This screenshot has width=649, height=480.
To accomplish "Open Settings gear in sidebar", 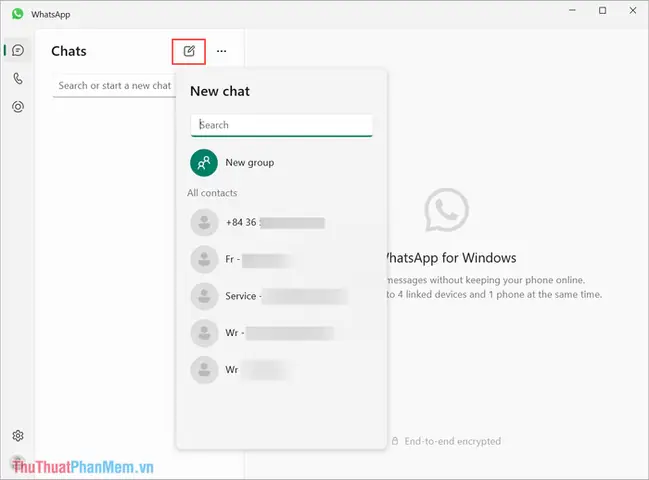I will tap(18, 435).
